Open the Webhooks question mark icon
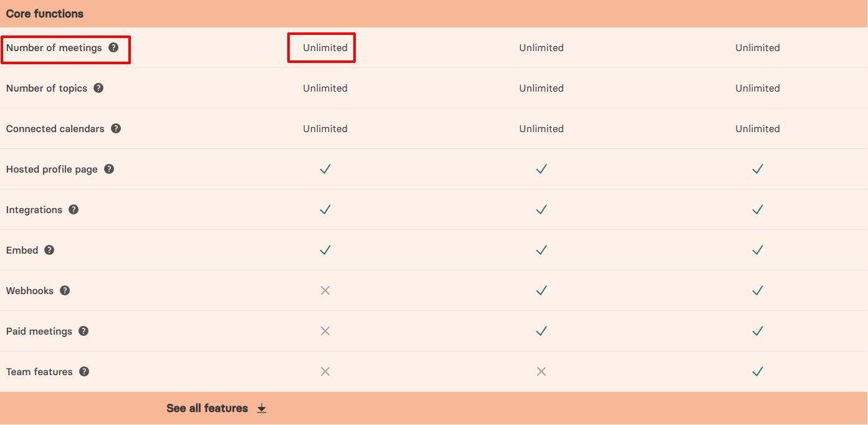This screenshot has height=425, width=868. click(65, 290)
